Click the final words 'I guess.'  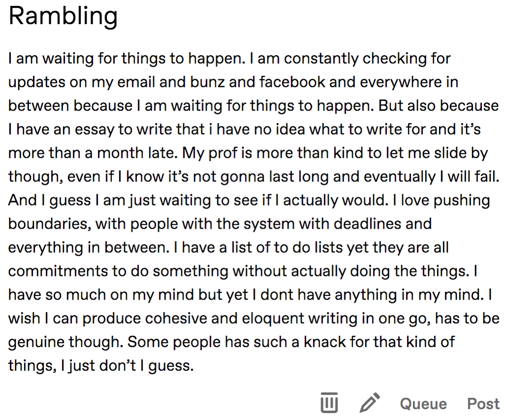pos(167,366)
